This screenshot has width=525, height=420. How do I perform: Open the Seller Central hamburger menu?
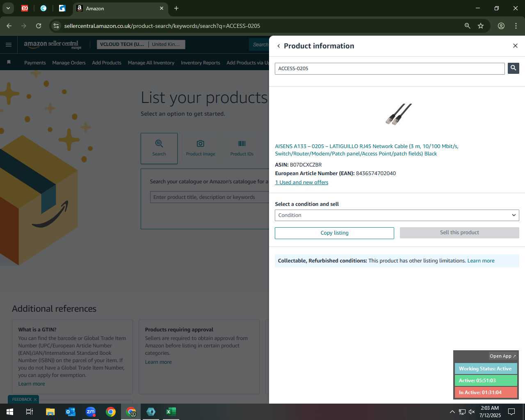(x=9, y=45)
